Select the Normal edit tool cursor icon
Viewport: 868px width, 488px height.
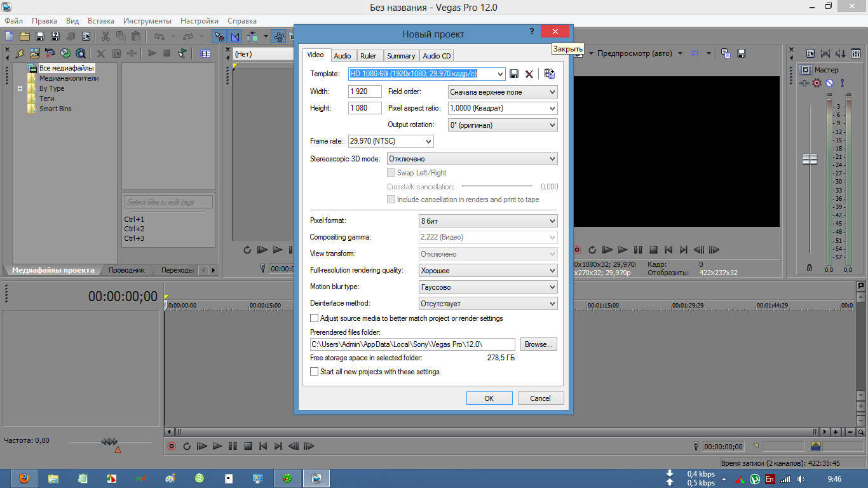pos(219,36)
